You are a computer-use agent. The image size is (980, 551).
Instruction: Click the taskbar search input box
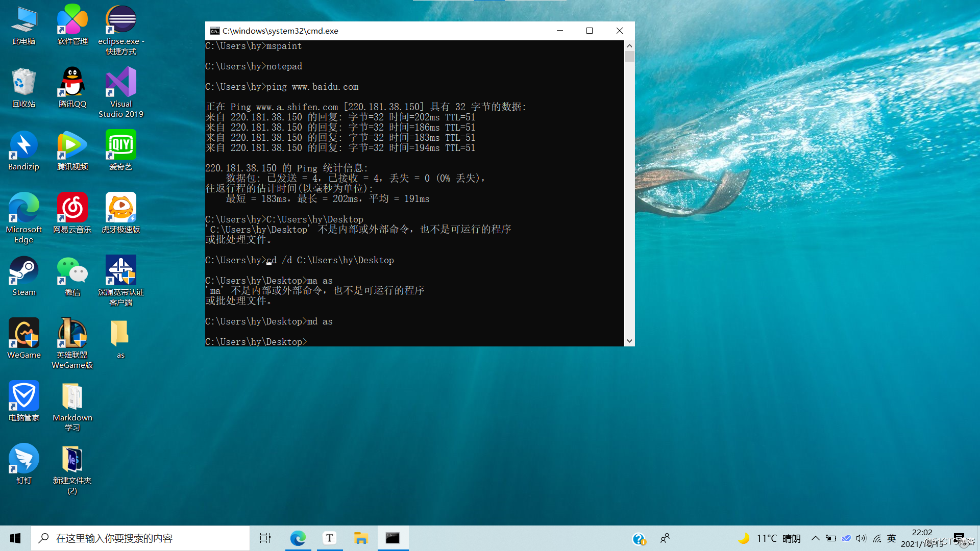click(x=140, y=538)
